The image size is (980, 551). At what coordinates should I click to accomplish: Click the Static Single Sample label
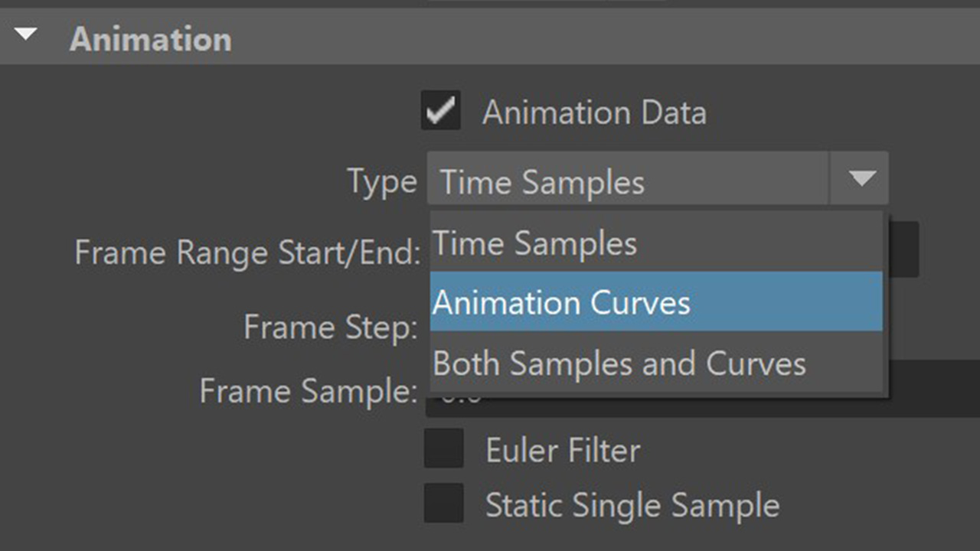[x=632, y=506]
